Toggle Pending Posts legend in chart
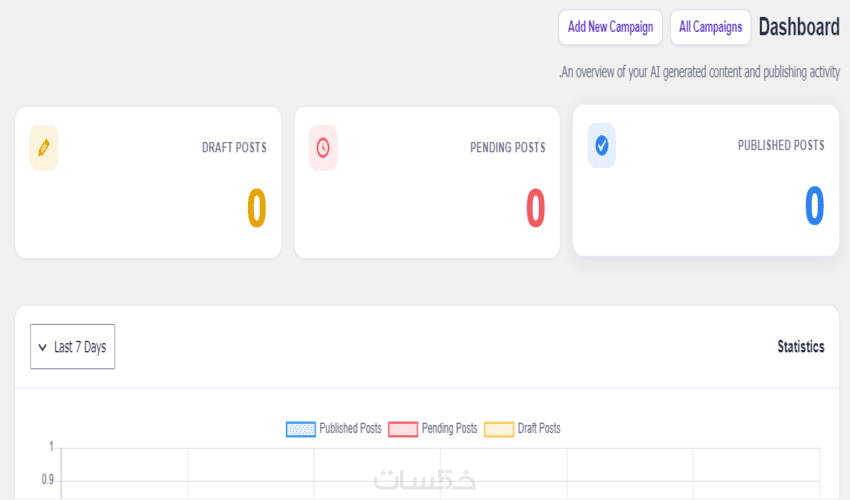The width and height of the screenshot is (850, 500). 433,429
